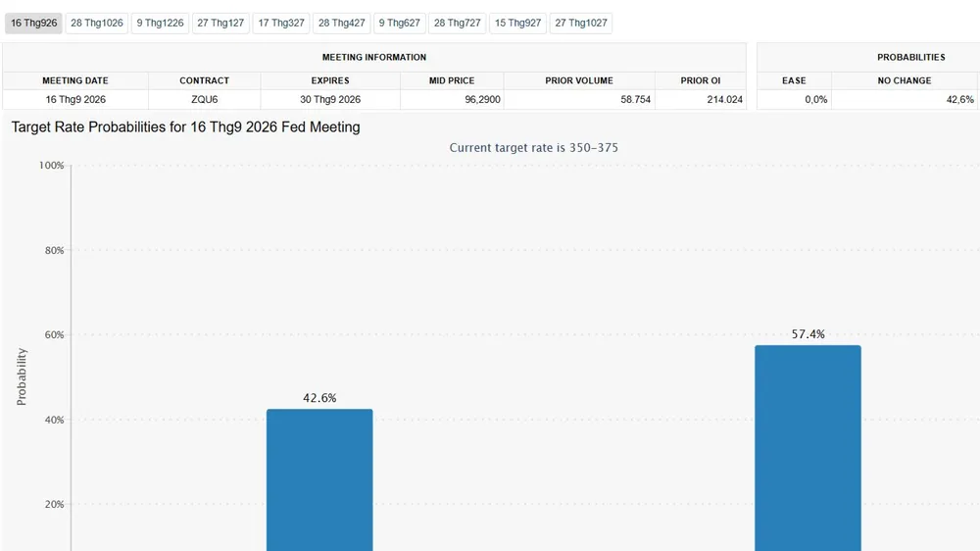Select the 27 Thg127 meeting tab
Image resolution: width=980 pixels, height=551 pixels.
pyautogui.click(x=220, y=24)
